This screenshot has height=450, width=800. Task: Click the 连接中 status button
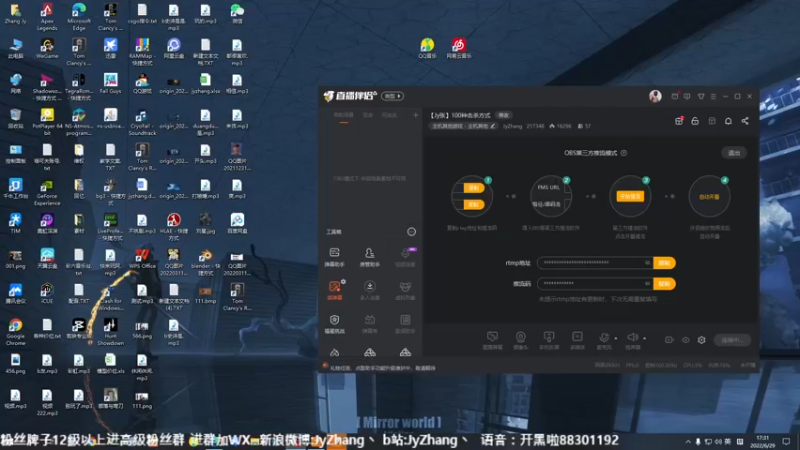(732, 340)
